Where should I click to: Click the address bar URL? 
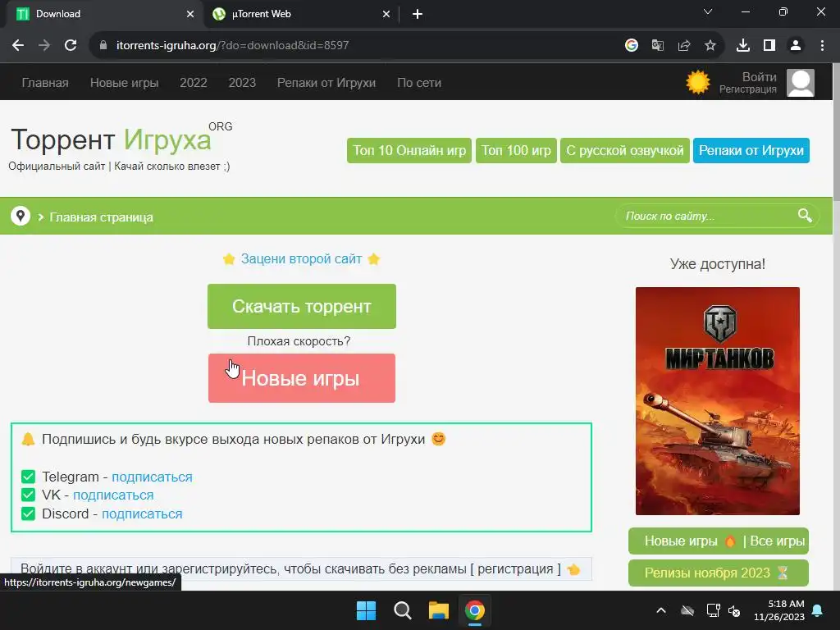point(232,46)
